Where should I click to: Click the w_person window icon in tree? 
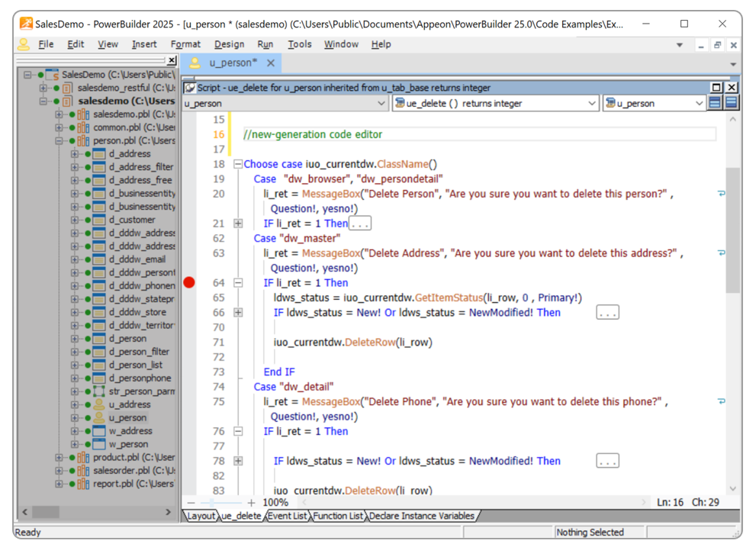pos(99,444)
